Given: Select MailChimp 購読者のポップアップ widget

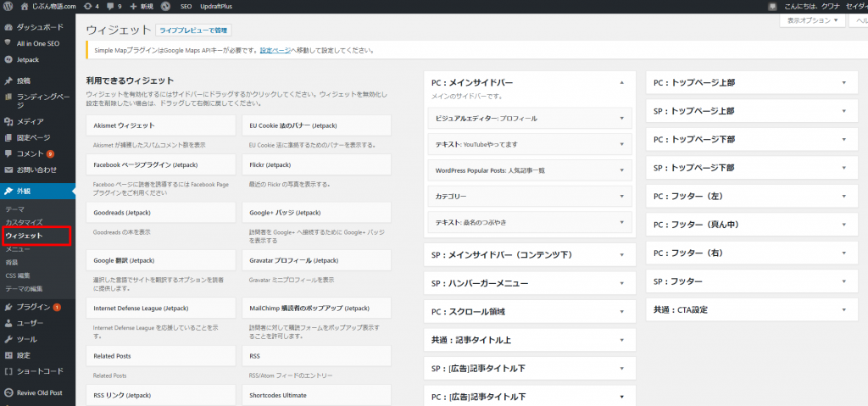Looking at the screenshot, I should pos(317,308).
